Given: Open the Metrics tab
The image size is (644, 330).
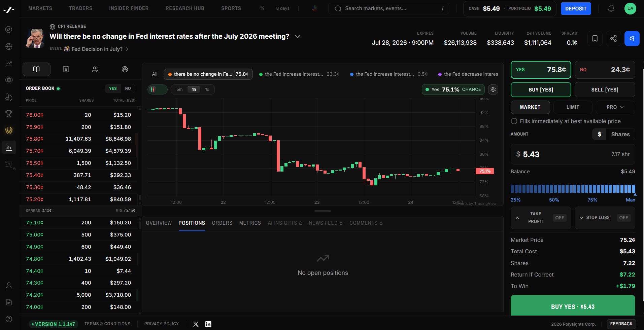Looking at the screenshot, I should pos(250,223).
